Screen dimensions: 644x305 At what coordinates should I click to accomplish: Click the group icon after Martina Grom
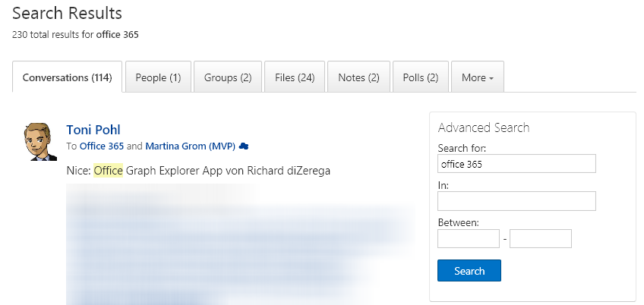(244, 146)
